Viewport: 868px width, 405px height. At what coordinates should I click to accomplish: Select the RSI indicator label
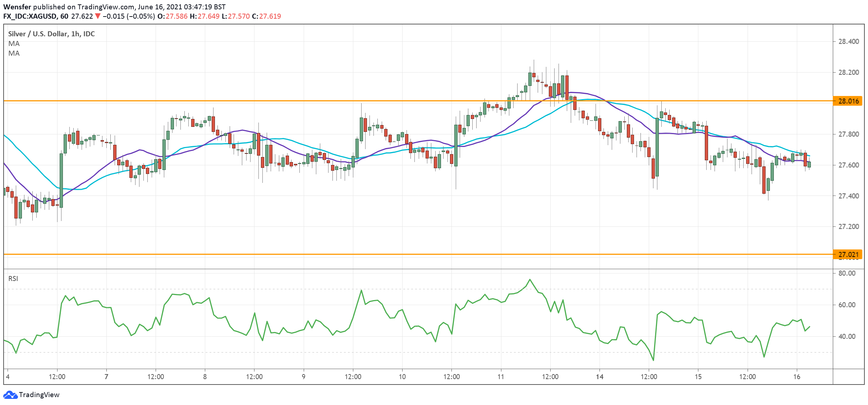pos(13,279)
